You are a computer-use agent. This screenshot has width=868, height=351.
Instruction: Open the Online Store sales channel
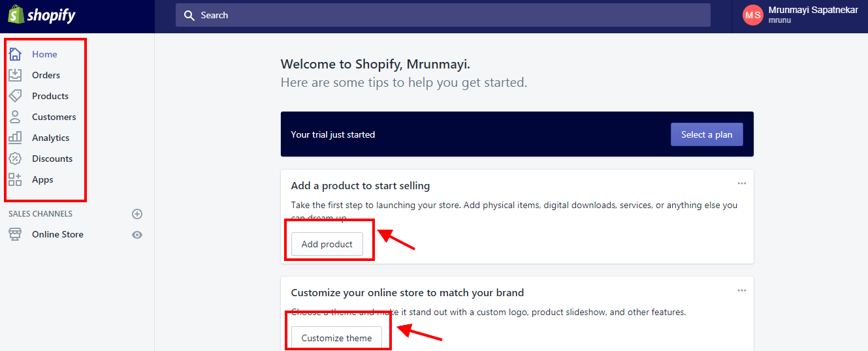[57, 234]
